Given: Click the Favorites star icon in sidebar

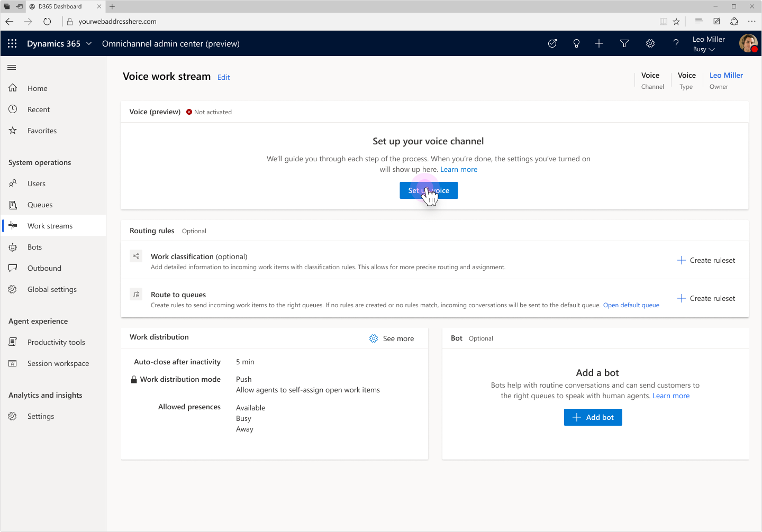Looking at the screenshot, I should (x=13, y=130).
